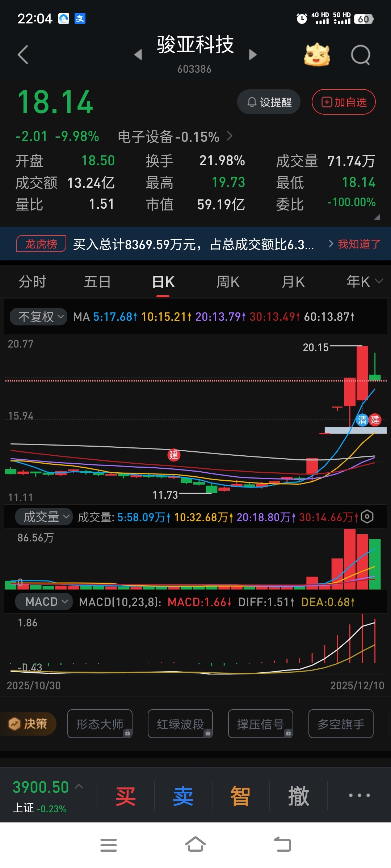Open 决策 decision tools
The width and height of the screenshot is (391, 868).
point(28,724)
